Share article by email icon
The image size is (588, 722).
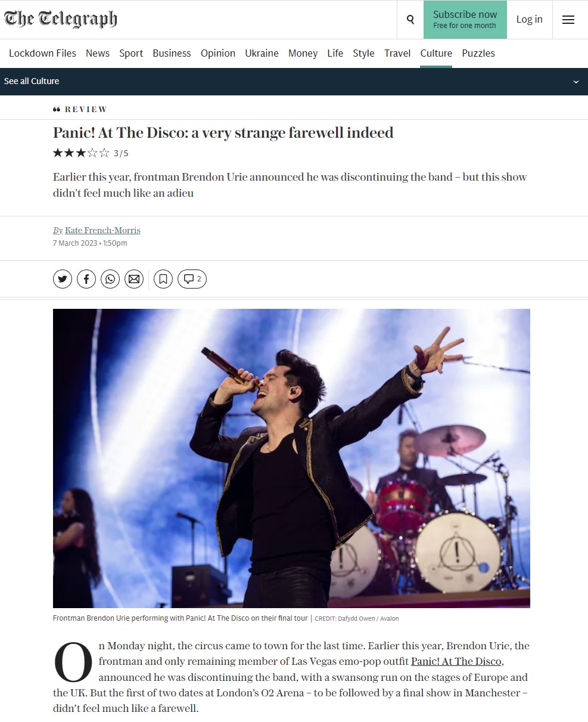click(x=134, y=279)
